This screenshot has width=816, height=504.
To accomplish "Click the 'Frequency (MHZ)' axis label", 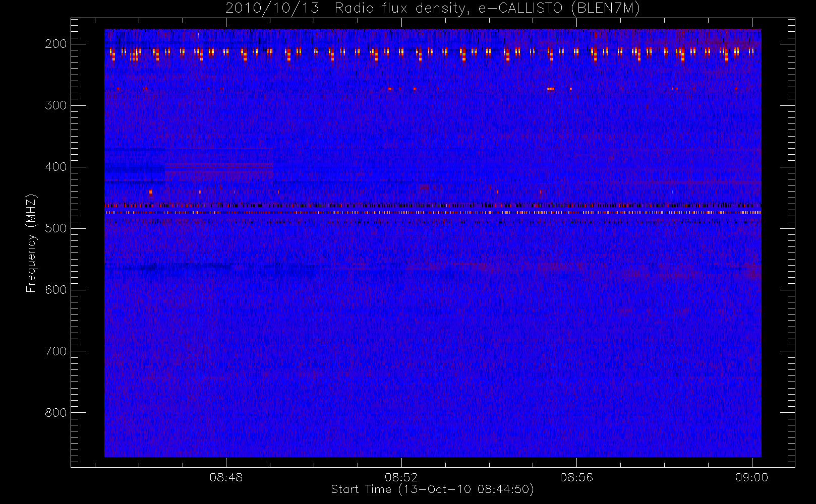I will click(x=31, y=243).
